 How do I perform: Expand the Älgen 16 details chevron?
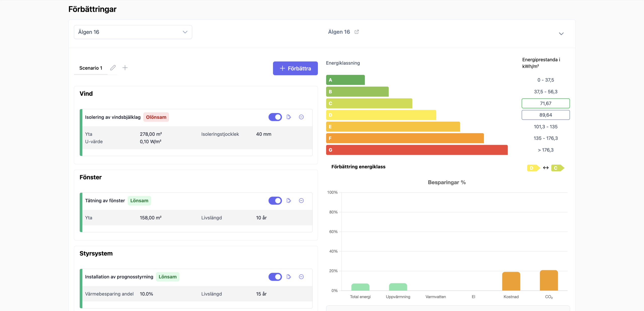(x=561, y=34)
